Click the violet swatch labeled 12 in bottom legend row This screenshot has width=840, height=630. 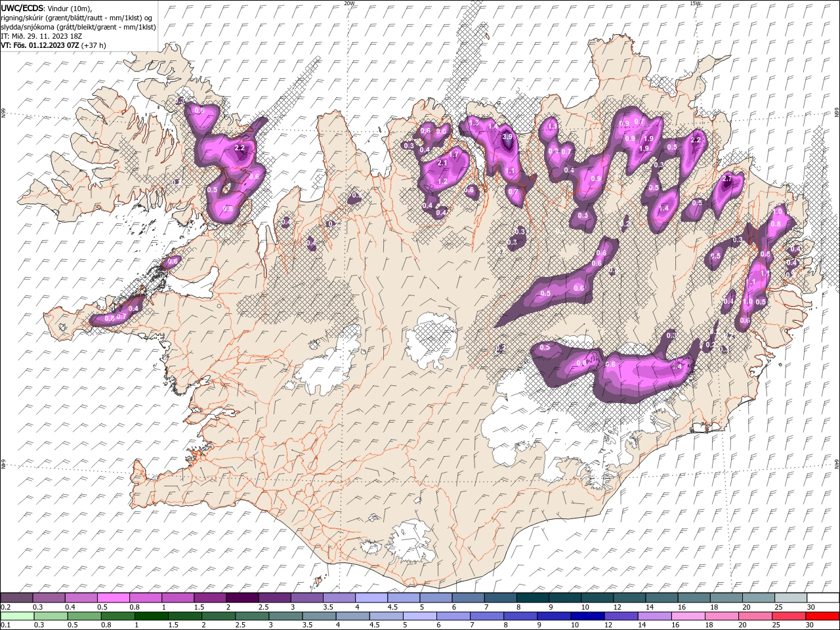[621, 616]
